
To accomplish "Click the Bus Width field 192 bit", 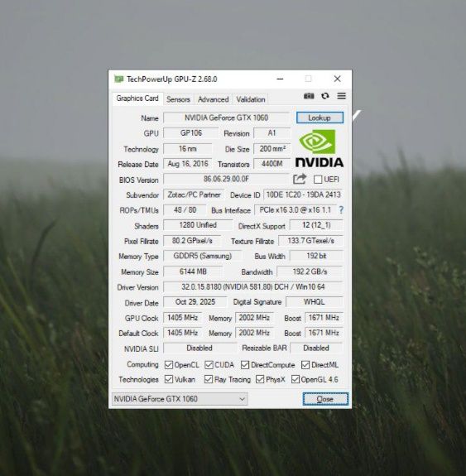I will coord(316,256).
